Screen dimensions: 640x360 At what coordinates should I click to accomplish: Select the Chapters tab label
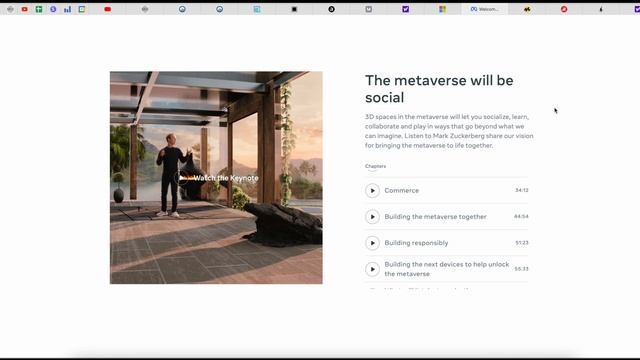(x=375, y=166)
